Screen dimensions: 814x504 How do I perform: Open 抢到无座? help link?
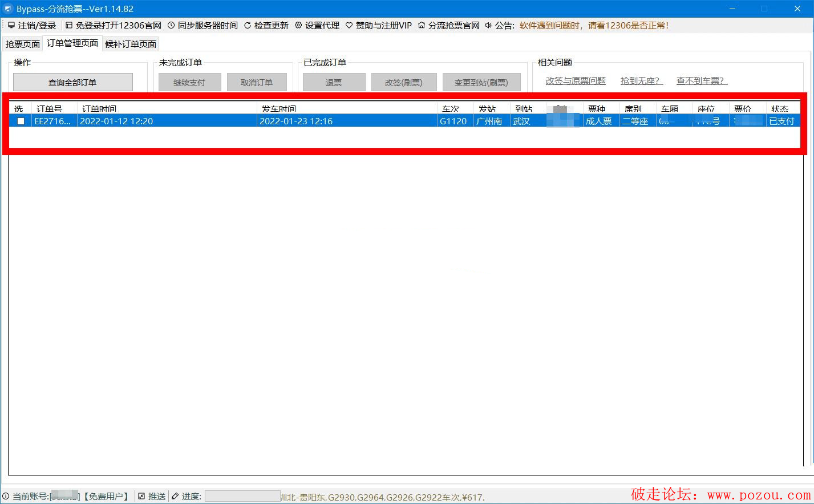641,81
